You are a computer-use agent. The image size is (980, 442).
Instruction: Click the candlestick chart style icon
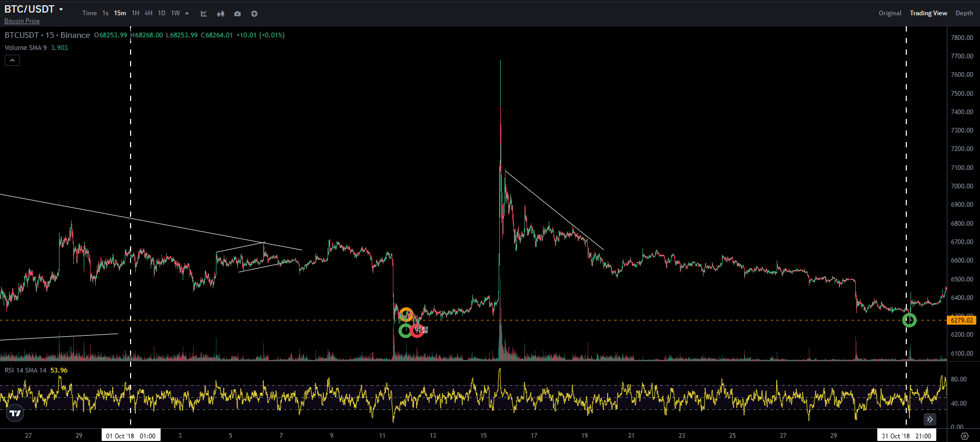pyautogui.click(x=221, y=14)
